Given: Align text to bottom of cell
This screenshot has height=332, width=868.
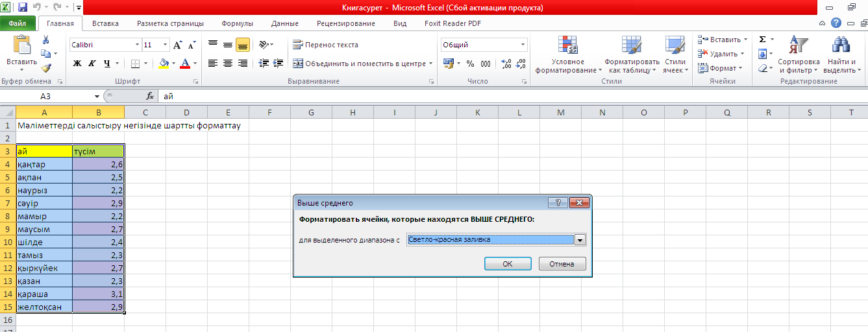Looking at the screenshot, I should pos(243,45).
